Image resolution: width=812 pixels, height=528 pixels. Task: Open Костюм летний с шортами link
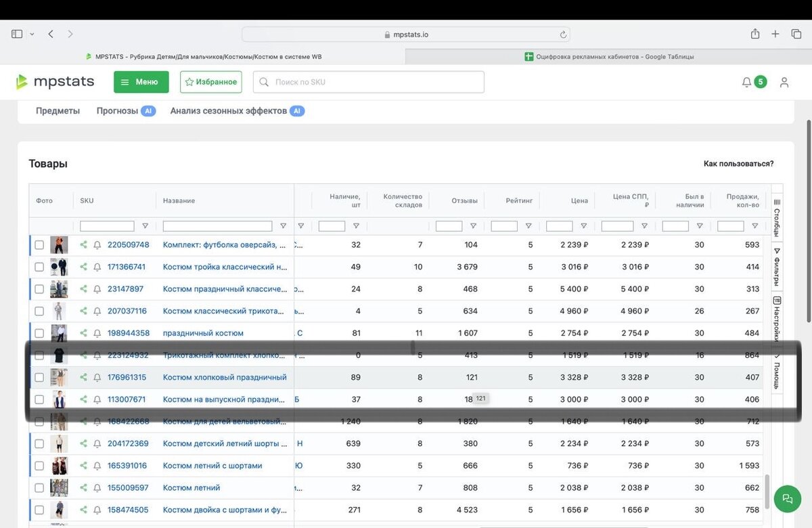[212, 466]
